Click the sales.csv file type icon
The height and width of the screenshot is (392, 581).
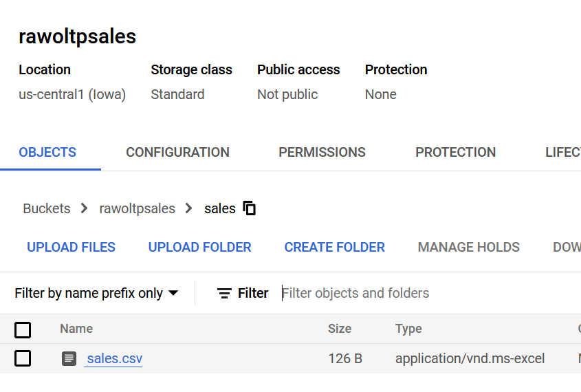pos(69,358)
